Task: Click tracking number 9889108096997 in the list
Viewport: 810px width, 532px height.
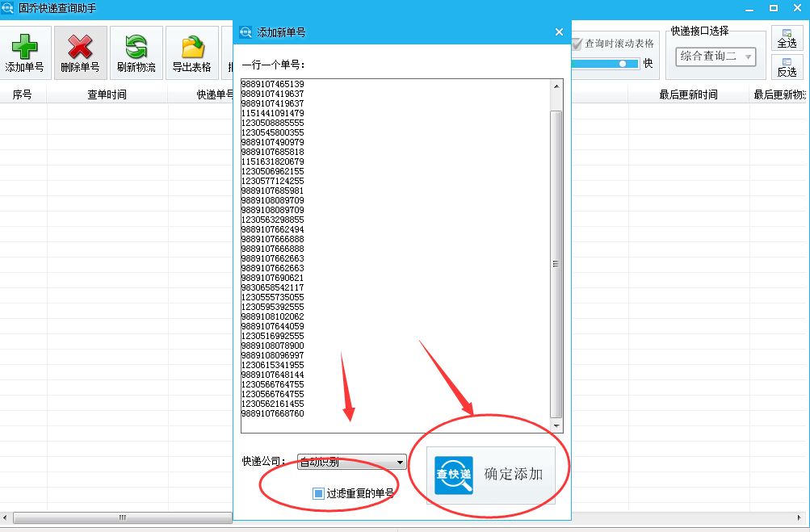Action: pyautogui.click(x=273, y=355)
